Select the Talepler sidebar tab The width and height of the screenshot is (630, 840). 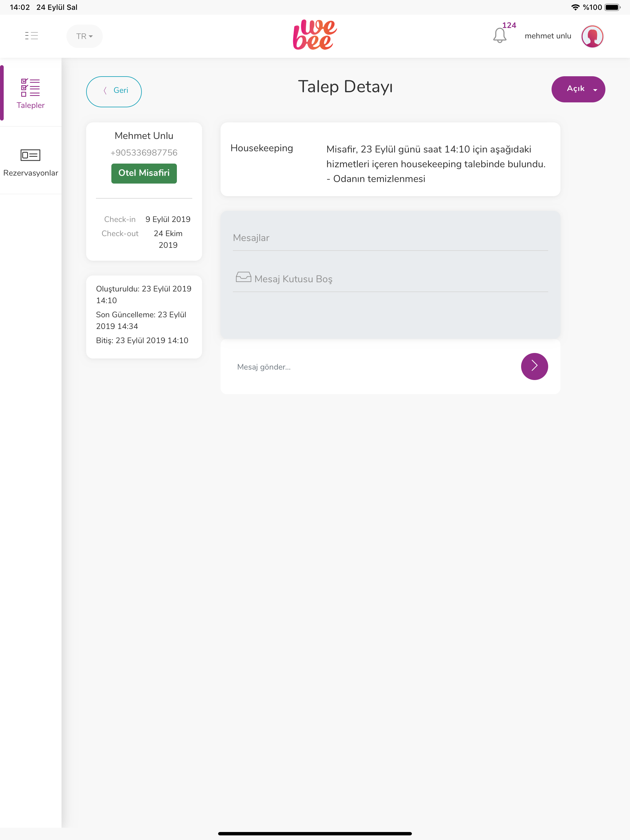[31, 93]
